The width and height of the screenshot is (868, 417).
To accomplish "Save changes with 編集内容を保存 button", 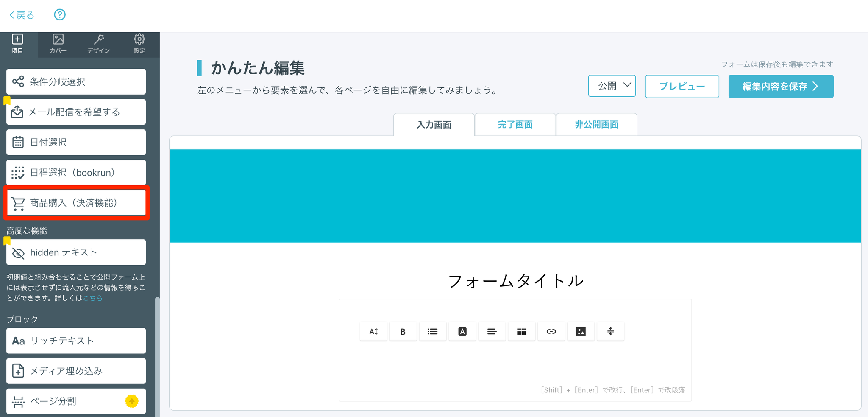I will click(x=781, y=87).
